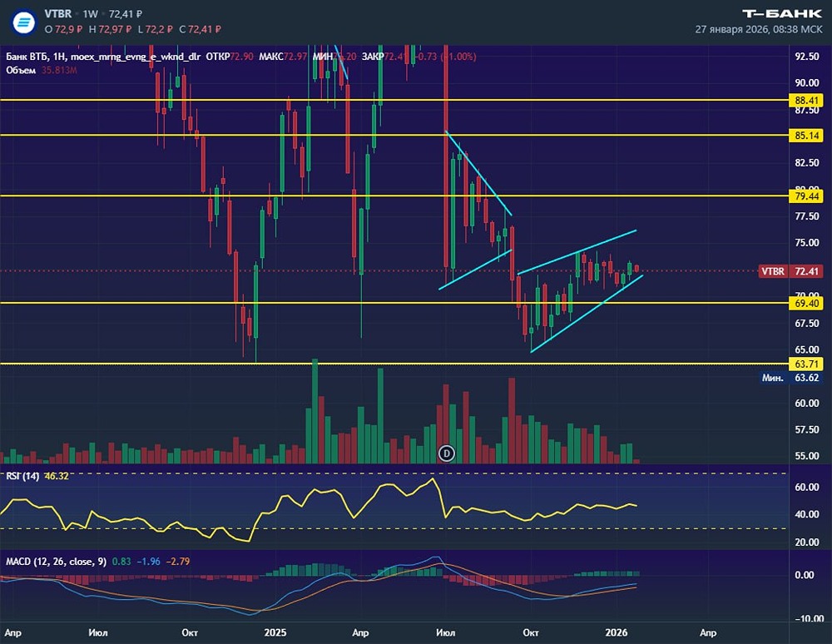Click the 2025 time axis label

tap(275, 632)
